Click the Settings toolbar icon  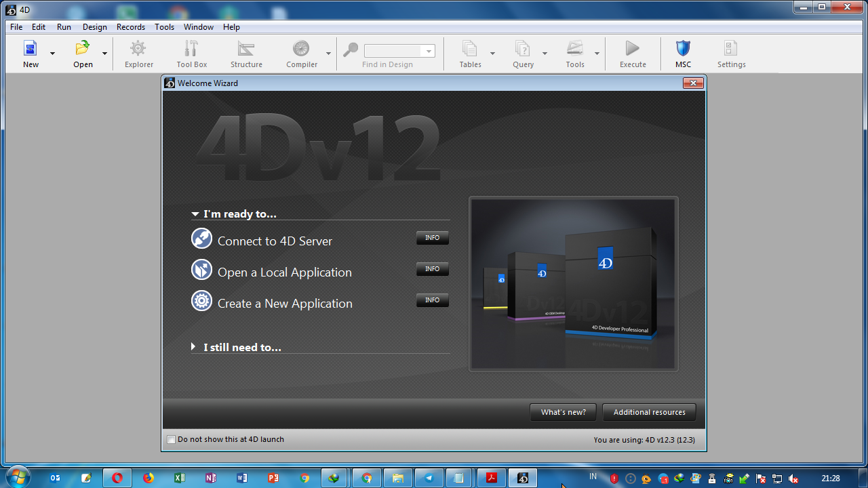730,48
